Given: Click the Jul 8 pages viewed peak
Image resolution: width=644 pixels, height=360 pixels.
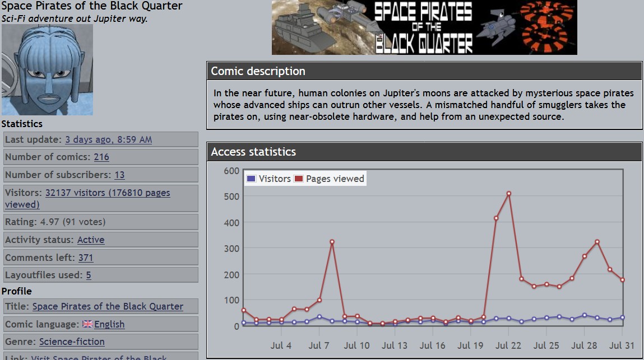Looking at the screenshot, I should (x=332, y=242).
